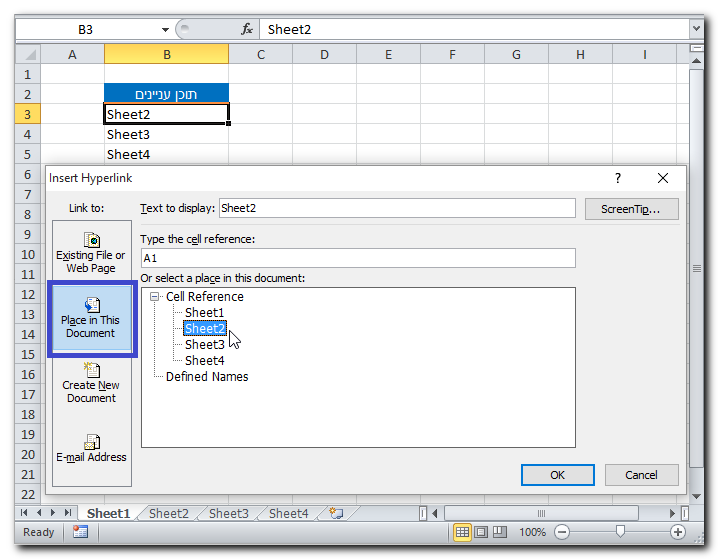718x559 pixels.
Task: Switch to the Sheet4 worksheet tab
Action: (x=288, y=513)
